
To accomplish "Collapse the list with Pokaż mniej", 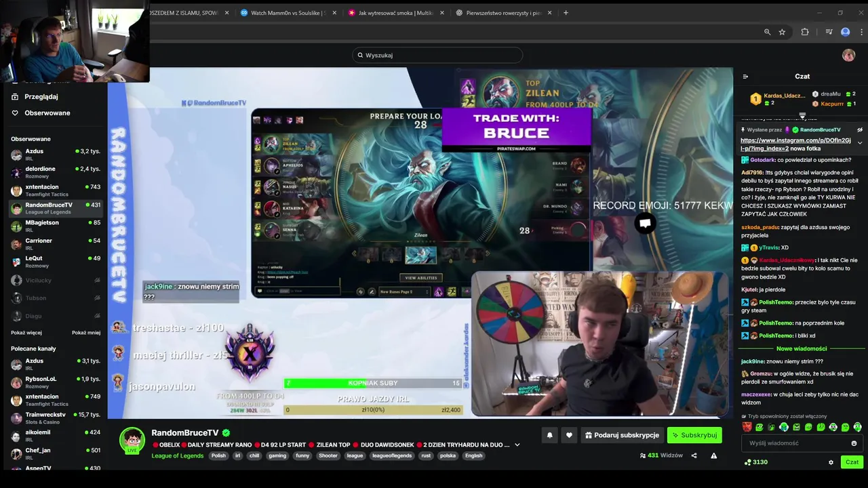I will click(x=86, y=333).
